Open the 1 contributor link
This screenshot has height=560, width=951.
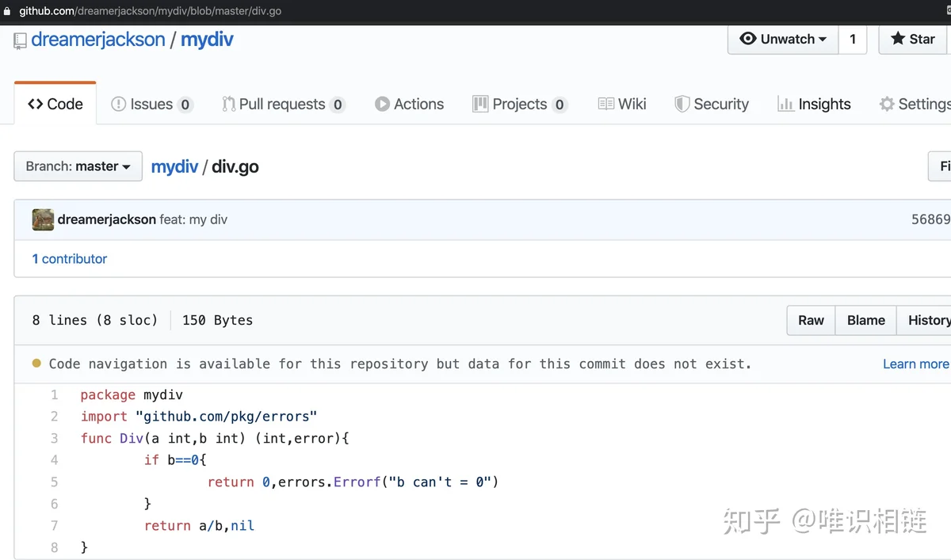tap(69, 259)
